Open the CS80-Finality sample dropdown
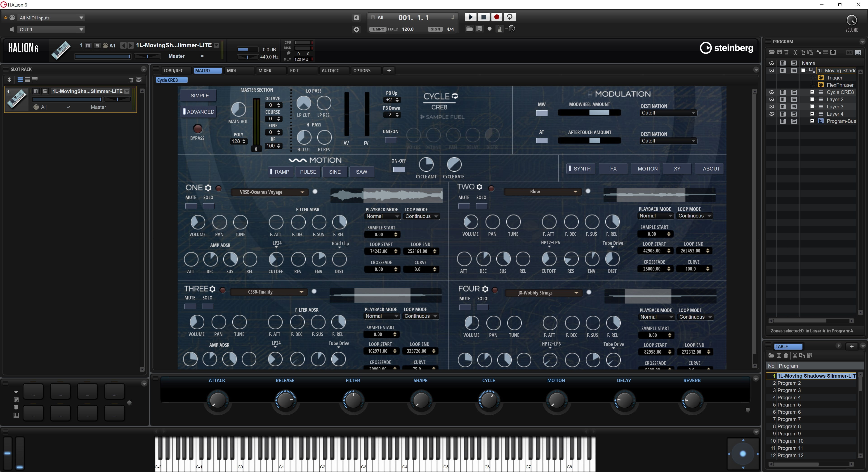The height and width of the screenshot is (472, 868). (269, 292)
